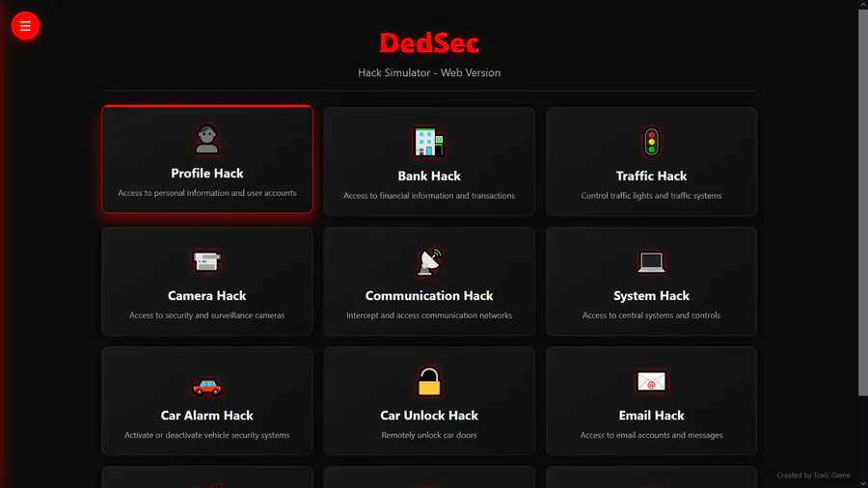
Task: Click 'Remotely unlock car doors' text
Action: click(x=429, y=435)
